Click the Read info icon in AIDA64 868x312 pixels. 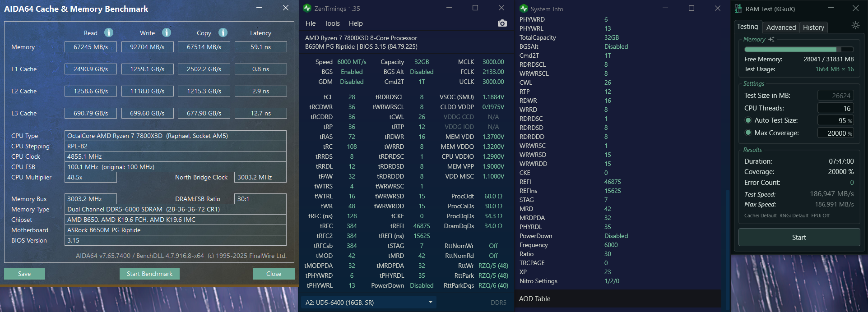109,32
